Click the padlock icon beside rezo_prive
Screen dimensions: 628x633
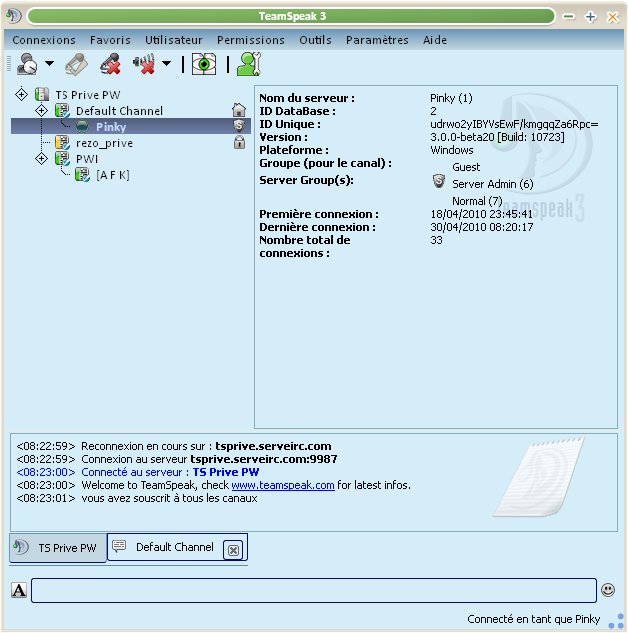pyautogui.click(x=239, y=143)
